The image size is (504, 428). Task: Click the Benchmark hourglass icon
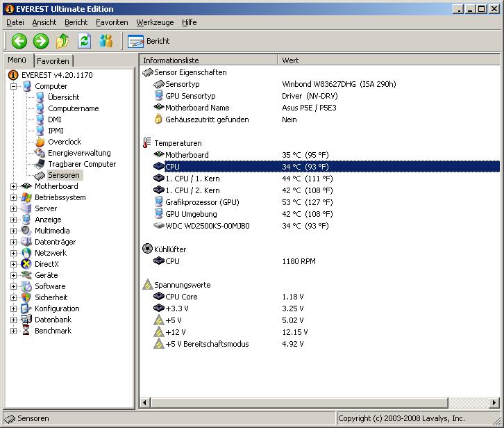coord(26,331)
